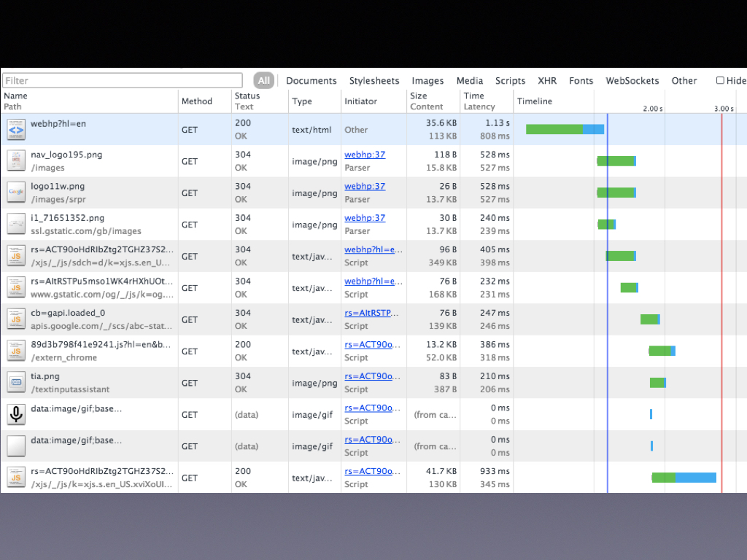Click the Google logo icon for logo11w.png
This screenshot has height=560, width=747.
click(16, 192)
